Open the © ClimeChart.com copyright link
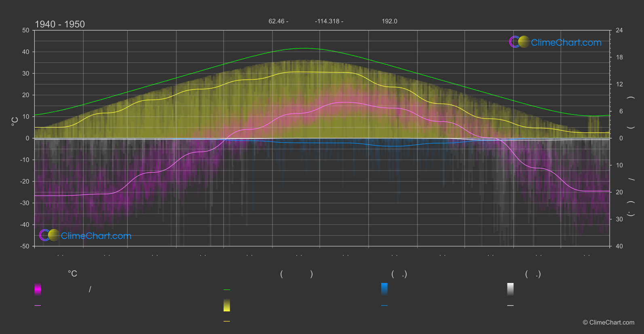 [x=608, y=322]
